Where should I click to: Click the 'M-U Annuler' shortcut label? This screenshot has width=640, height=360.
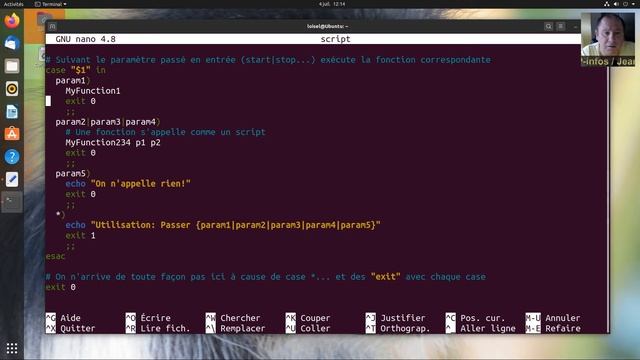coord(553,318)
